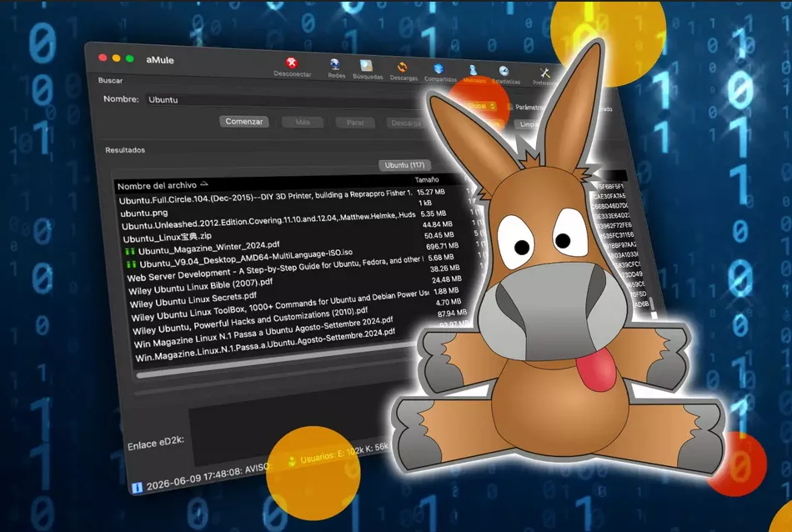
Task: Select Wiley Ubuntu, Powerful Hacks and Customizations row
Action: click(x=250, y=321)
